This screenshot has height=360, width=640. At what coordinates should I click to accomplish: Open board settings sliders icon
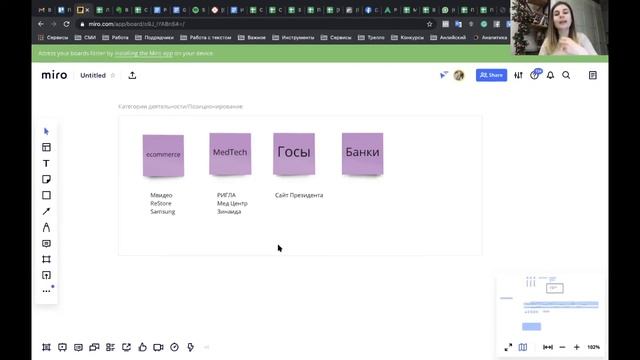tap(518, 75)
